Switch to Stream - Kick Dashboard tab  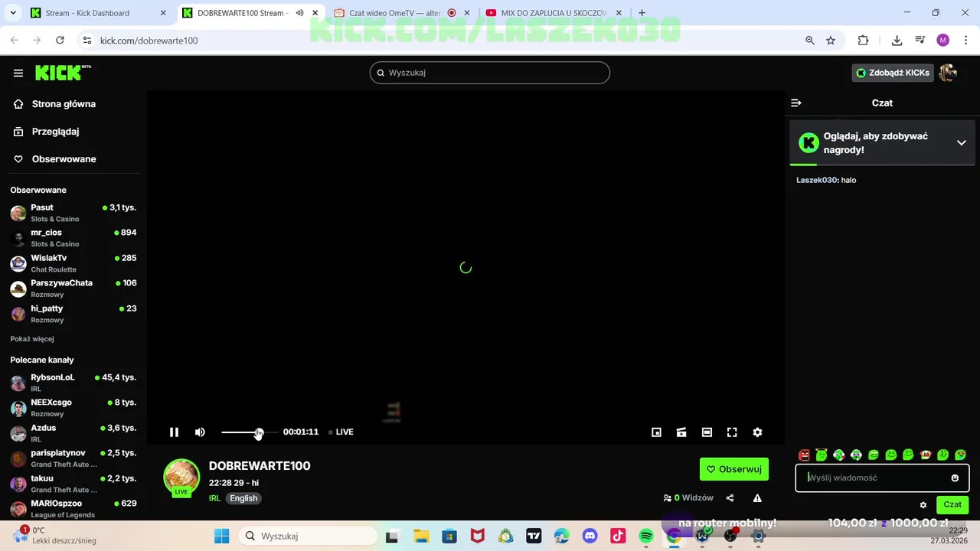pos(97,13)
